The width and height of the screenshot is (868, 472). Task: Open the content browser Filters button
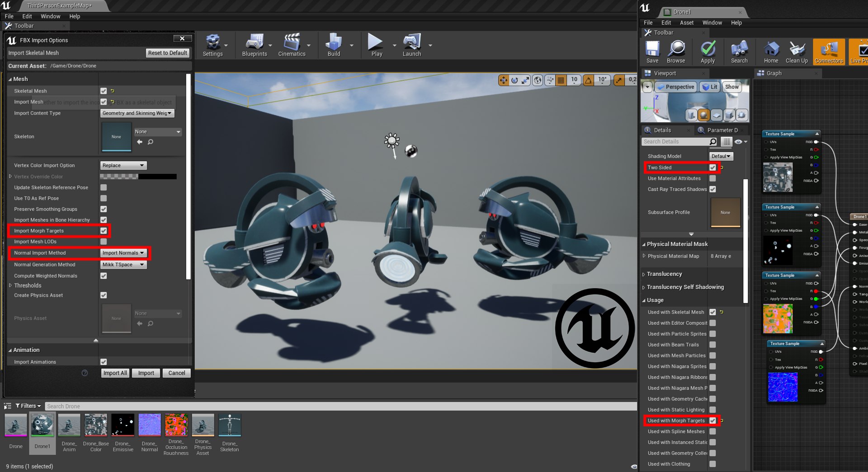click(x=28, y=406)
